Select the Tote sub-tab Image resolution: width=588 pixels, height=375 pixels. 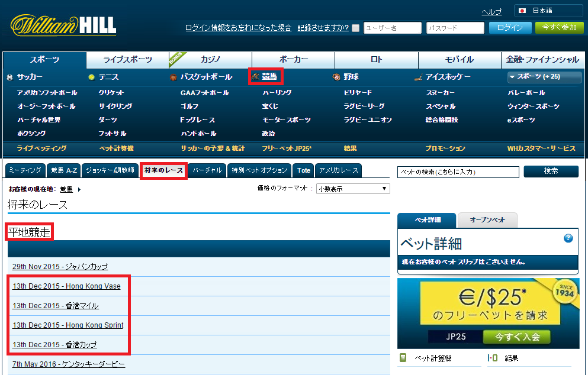[303, 170]
